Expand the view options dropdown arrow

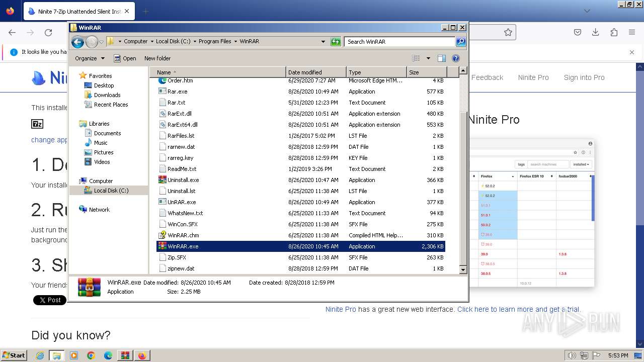(x=428, y=58)
